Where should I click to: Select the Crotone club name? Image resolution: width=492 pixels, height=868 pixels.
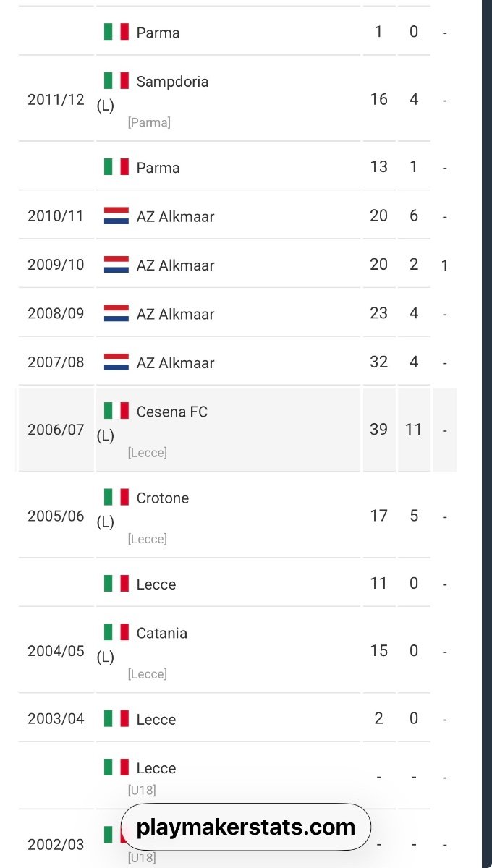[162, 498]
